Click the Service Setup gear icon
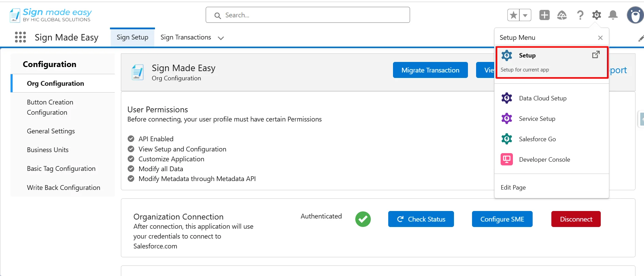644x276 pixels. click(x=507, y=118)
